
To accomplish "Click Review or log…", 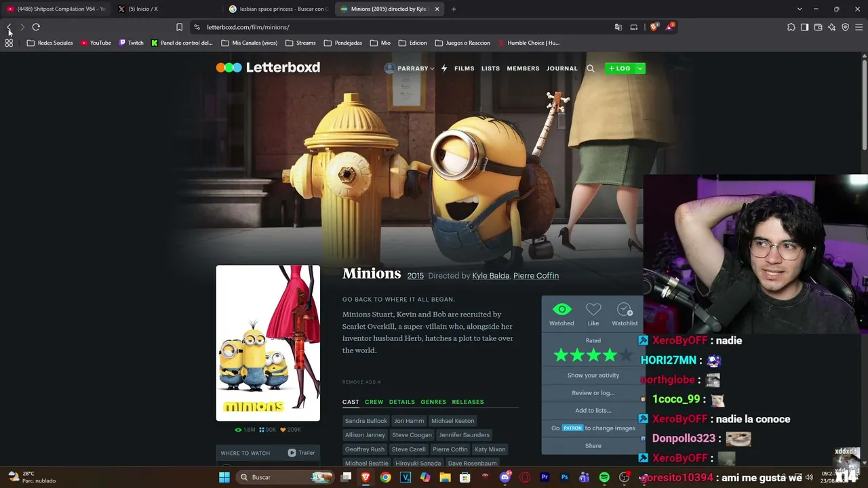I will point(593,393).
